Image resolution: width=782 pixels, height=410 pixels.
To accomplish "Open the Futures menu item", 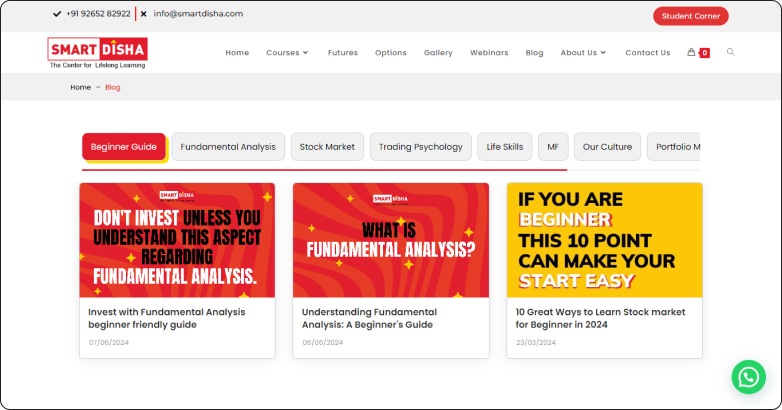I will 343,52.
